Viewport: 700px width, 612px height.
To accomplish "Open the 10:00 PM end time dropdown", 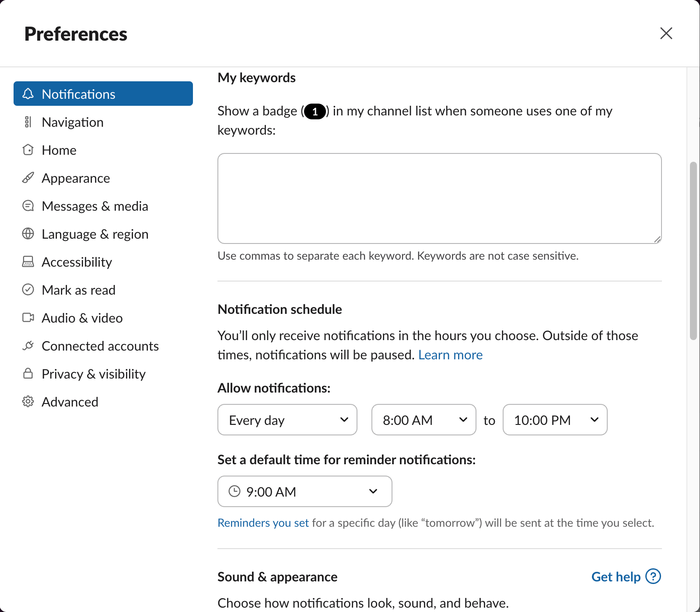I will click(555, 420).
